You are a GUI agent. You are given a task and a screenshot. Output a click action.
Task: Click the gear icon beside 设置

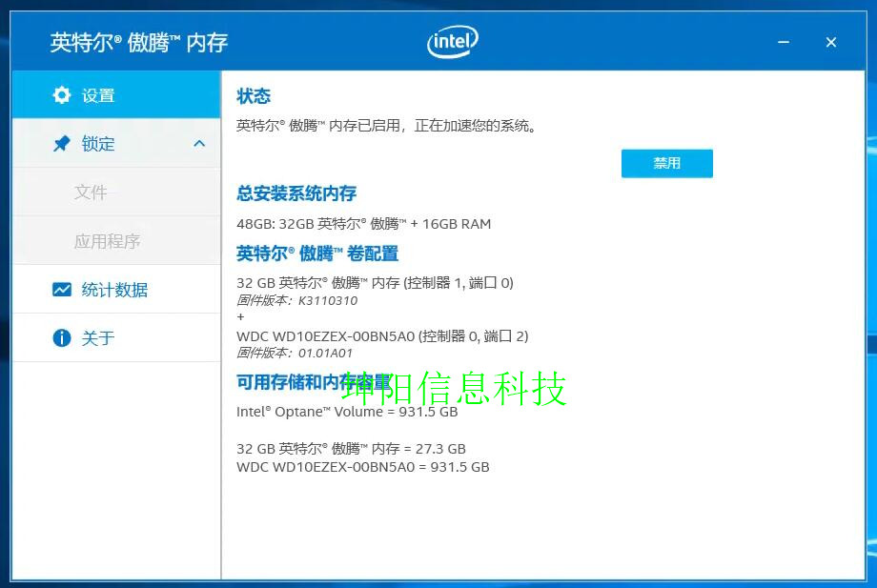tap(62, 95)
